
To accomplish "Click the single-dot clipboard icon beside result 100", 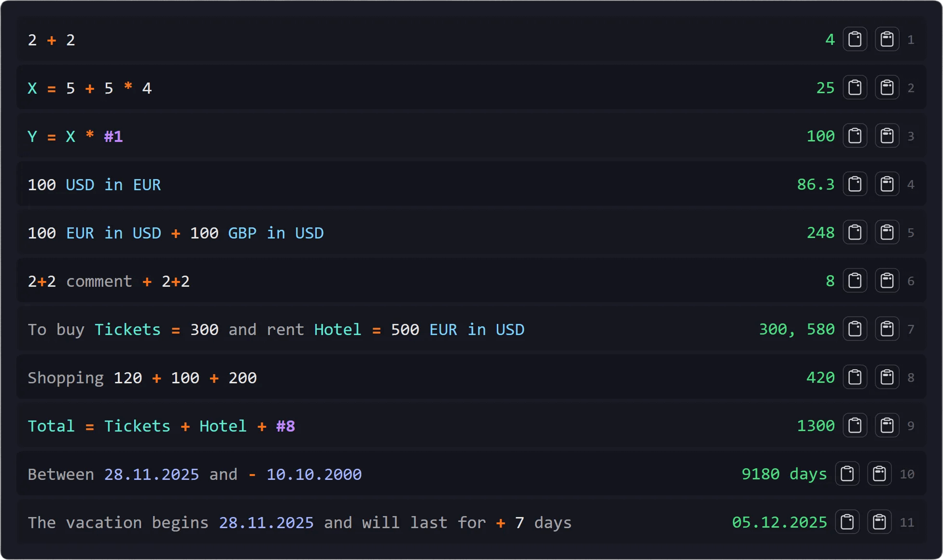I will (855, 136).
